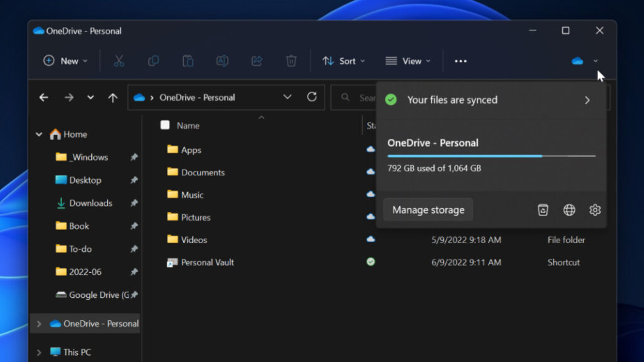The width and height of the screenshot is (644, 362).
Task: Open OneDrive settings gear
Action: pyautogui.click(x=595, y=210)
